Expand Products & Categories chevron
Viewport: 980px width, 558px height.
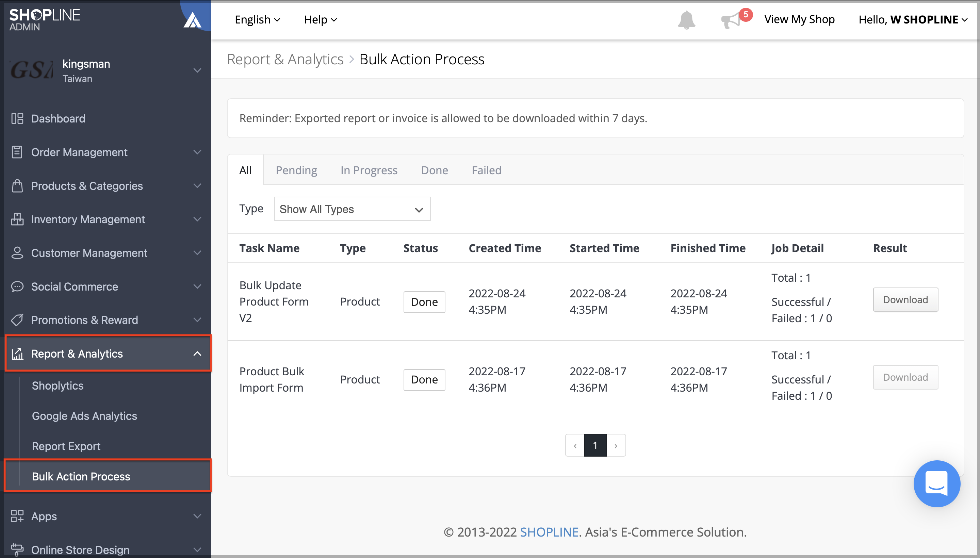coord(197,186)
